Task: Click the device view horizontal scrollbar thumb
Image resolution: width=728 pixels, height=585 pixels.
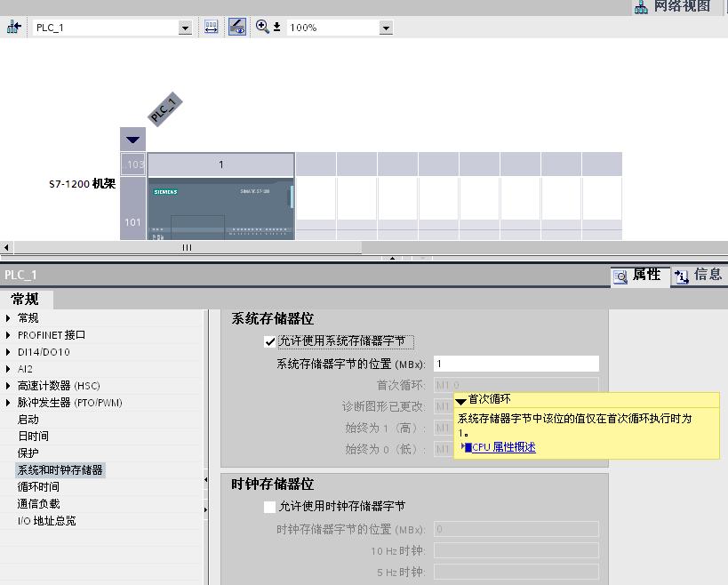Action: 188,247
